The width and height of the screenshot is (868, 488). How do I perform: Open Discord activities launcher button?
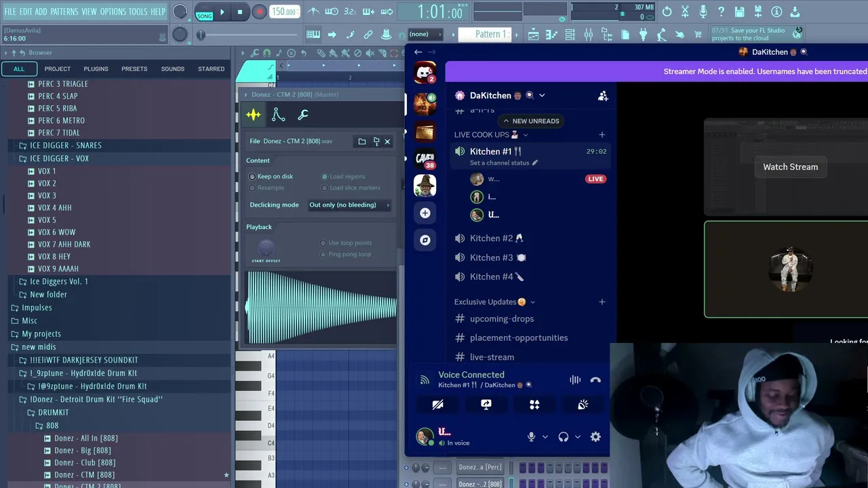pos(534,405)
